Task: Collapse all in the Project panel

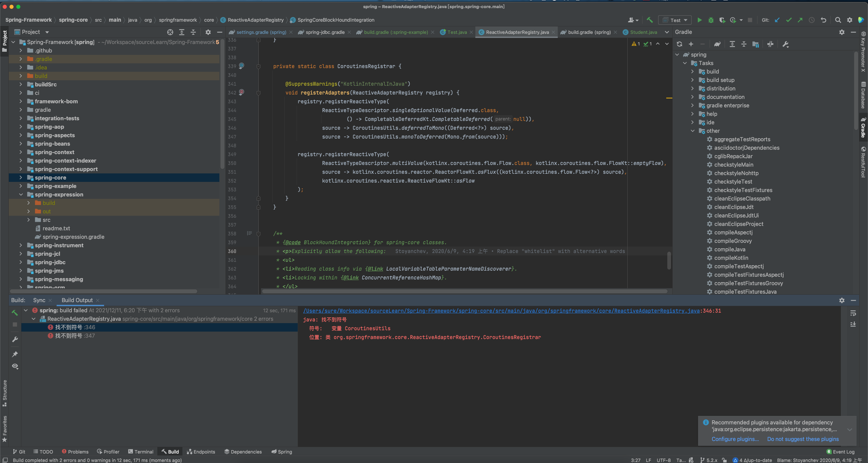Action: point(193,32)
